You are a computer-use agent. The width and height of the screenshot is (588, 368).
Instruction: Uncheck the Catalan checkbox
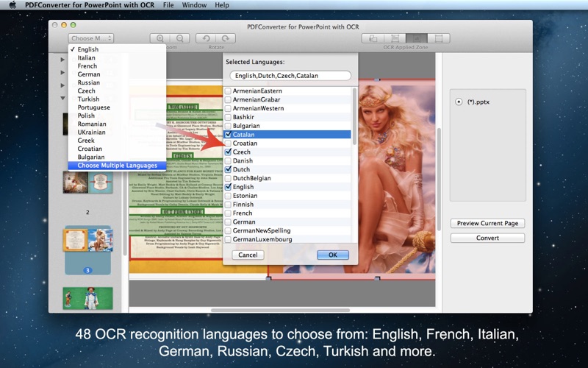pyautogui.click(x=228, y=135)
